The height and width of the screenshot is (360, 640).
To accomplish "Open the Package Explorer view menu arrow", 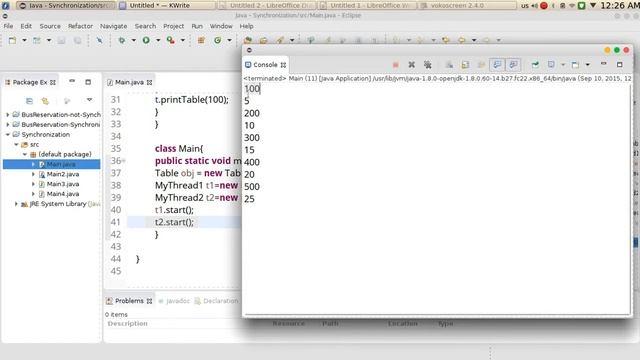I will 89,100.
